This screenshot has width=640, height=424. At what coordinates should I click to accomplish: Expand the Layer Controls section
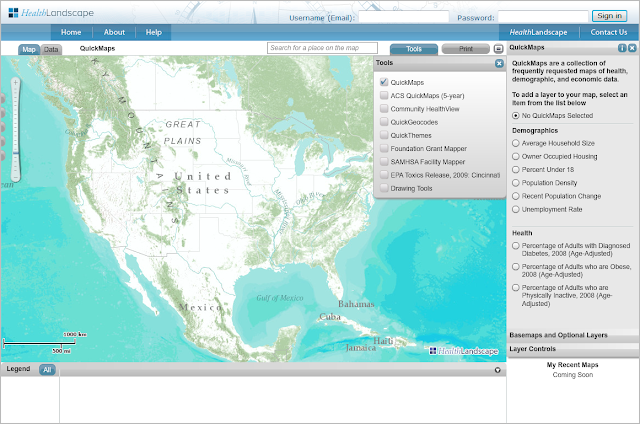tap(573, 349)
